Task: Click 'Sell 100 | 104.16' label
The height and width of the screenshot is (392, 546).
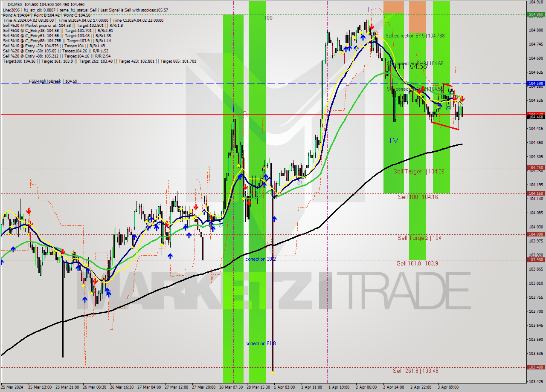Action: 418,197
